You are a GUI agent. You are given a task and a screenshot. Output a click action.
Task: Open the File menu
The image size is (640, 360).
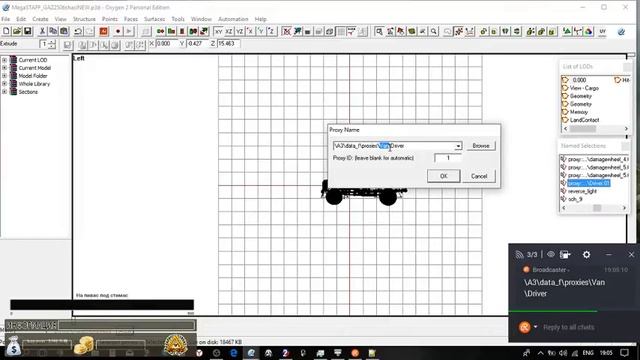[6, 19]
